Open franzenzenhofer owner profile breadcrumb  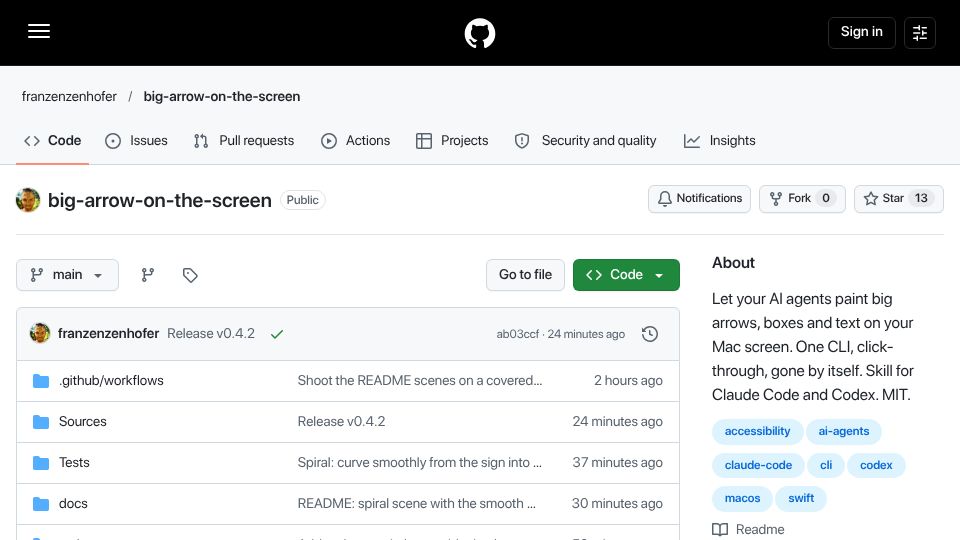click(x=69, y=97)
